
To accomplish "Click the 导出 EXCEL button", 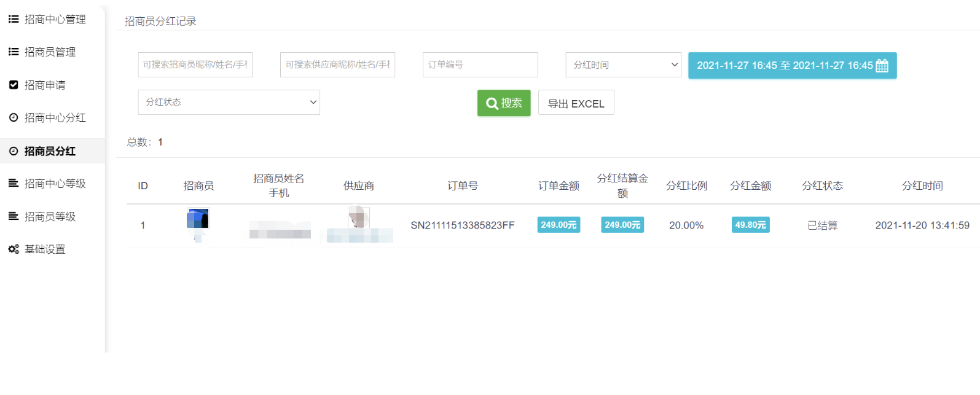I will tap(576, 103).
